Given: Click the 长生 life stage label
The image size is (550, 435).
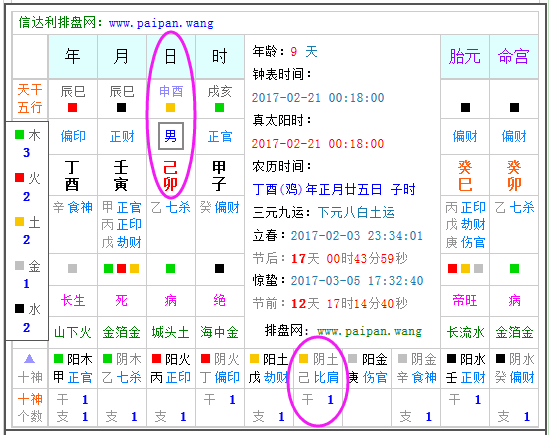Looking at the screenshot, I should 73,301.
